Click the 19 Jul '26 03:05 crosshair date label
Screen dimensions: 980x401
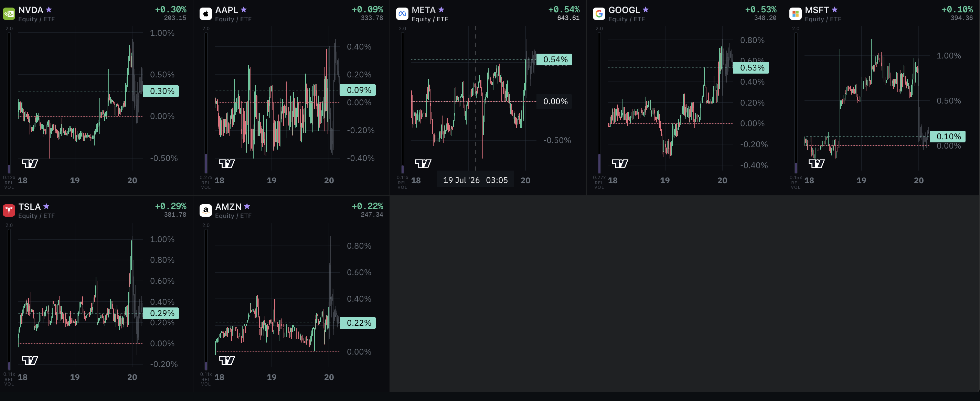tap(475, 180)
